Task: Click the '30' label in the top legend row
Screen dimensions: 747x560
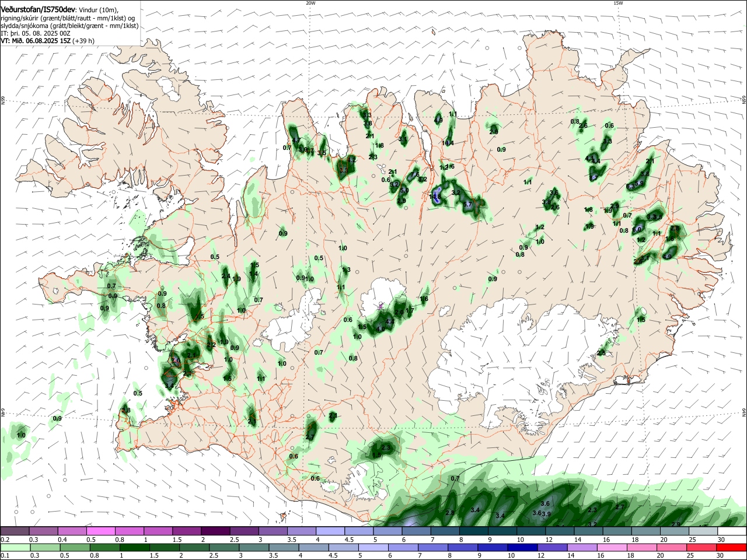Action: click(x=721, y=540)
